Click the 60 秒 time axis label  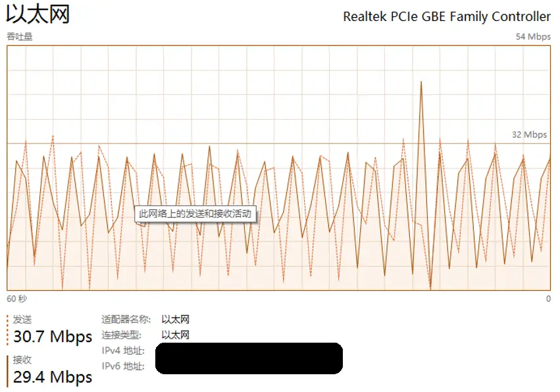click(17, 299)
